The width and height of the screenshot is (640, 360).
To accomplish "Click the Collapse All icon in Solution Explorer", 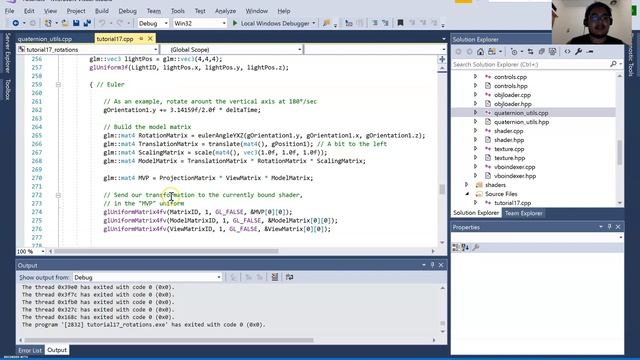I will click(x=542, y=52).
